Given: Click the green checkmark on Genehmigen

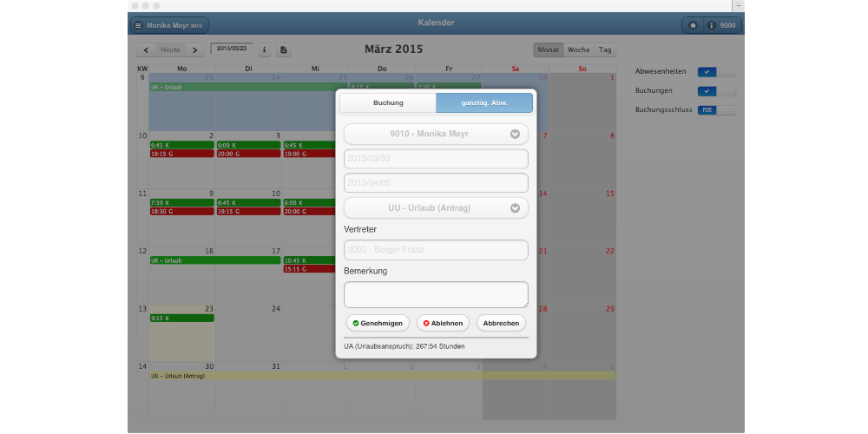Looking at the screenshot, I should (x=356, y=323).
